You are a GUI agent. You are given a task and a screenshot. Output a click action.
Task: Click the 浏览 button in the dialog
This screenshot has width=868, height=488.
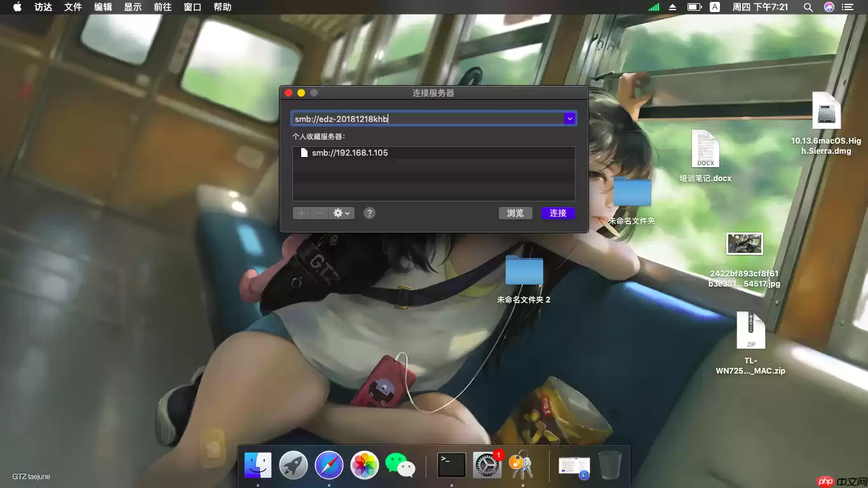pyautogui.click(x=515, y=213)
